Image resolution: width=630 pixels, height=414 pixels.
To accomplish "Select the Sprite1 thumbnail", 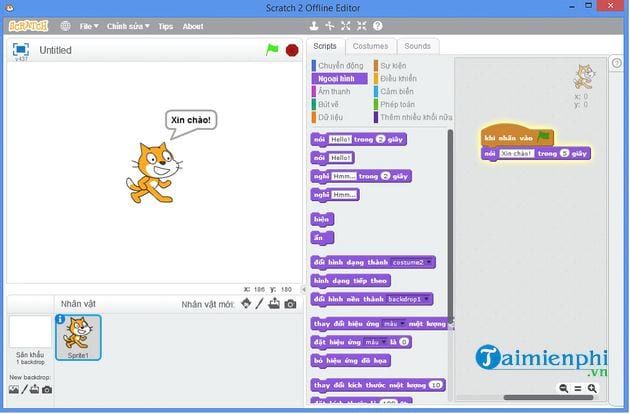I will pyautogui.click(x=78, y=337).
